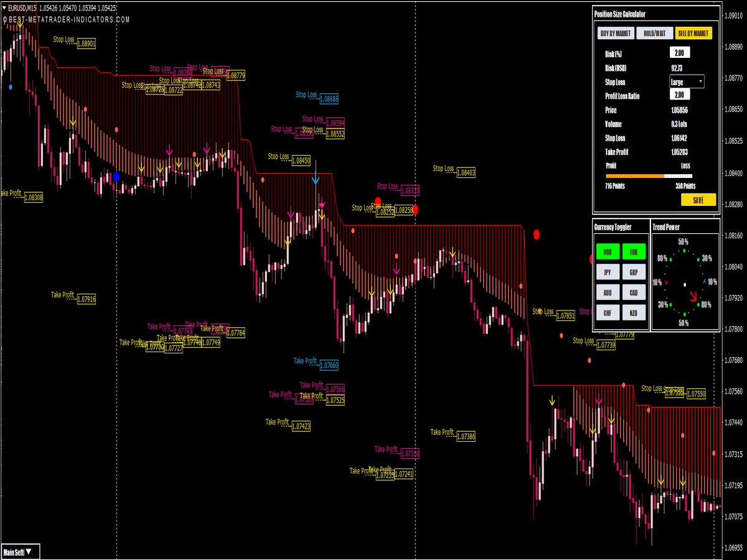Enable the JPY currency toggle
The height and width of the screenshot is (560, 747).
click(x=608, y=273)
